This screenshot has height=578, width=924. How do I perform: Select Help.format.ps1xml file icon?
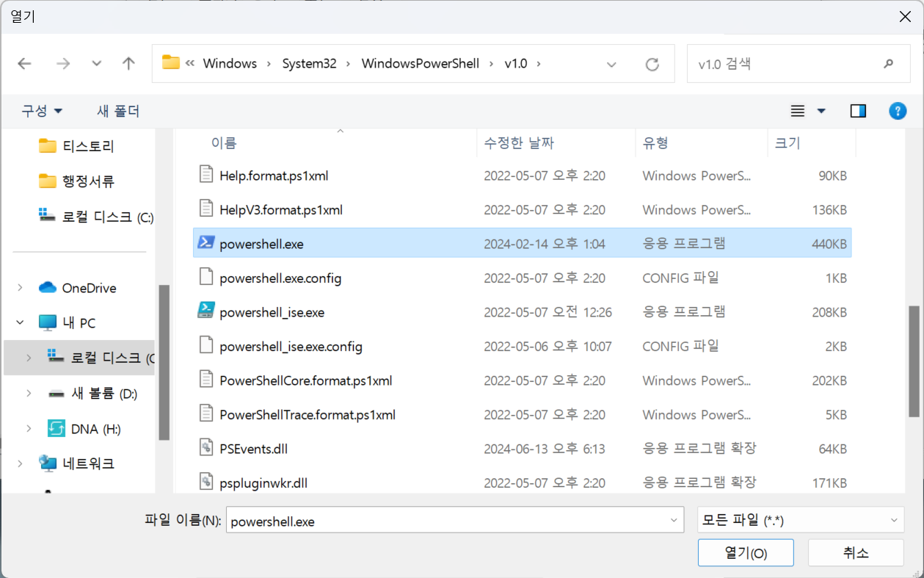[205, 175]
